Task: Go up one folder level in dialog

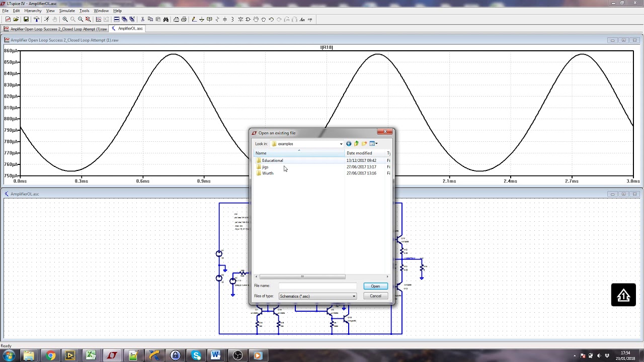Action: [x=356, y=144]
